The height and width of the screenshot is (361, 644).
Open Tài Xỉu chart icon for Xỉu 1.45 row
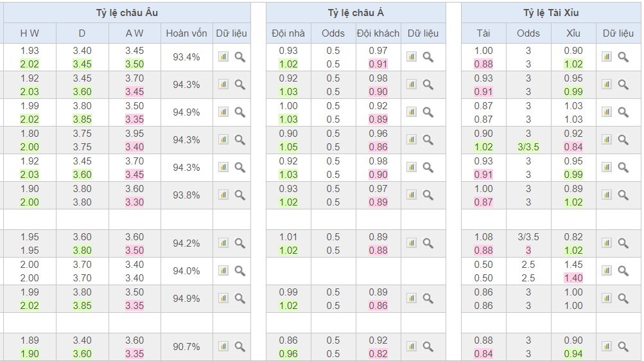[607, 270]
